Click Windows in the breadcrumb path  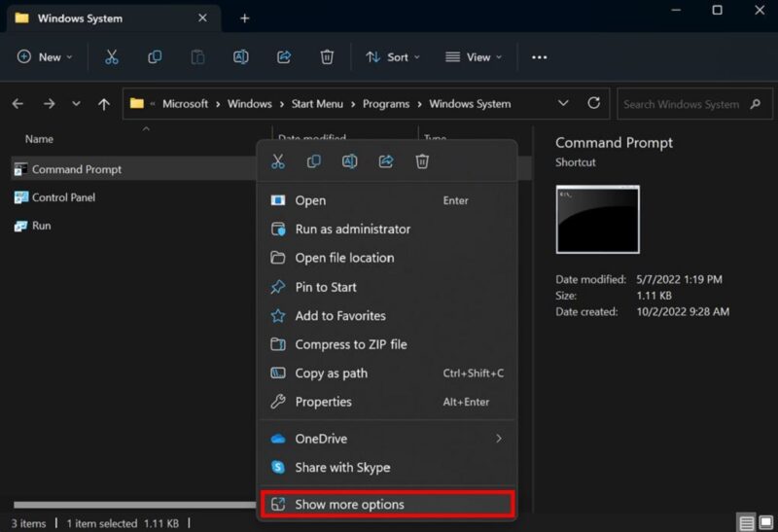(x=250, y=104)
